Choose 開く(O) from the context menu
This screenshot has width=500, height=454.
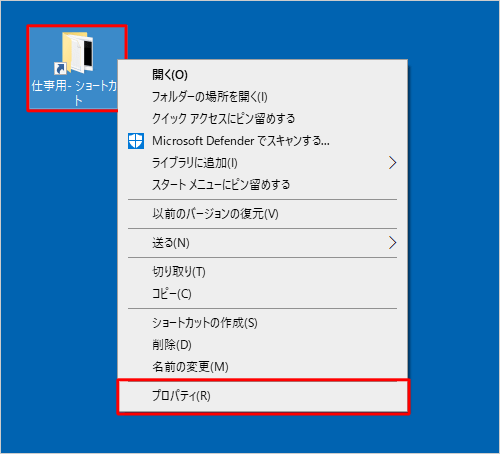point(263,75)
